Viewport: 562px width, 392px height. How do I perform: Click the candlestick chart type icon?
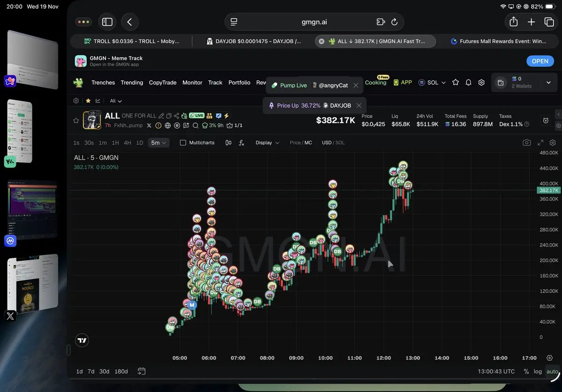click(229, 143)
